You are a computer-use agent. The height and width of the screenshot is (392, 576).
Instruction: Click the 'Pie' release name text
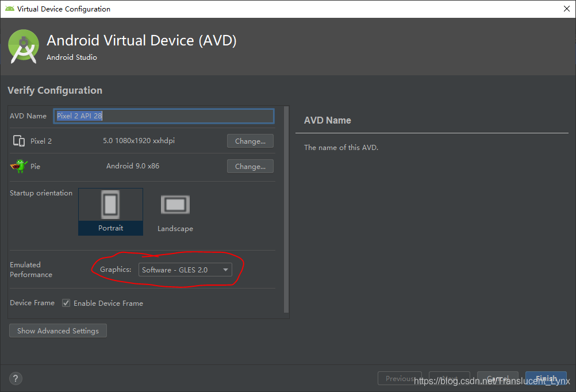[35, 167]
